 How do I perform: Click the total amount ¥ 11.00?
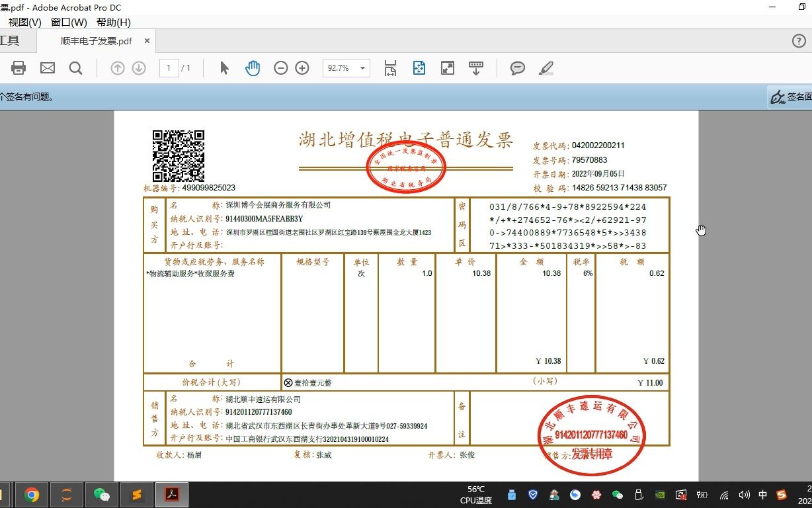coord(650,383)
